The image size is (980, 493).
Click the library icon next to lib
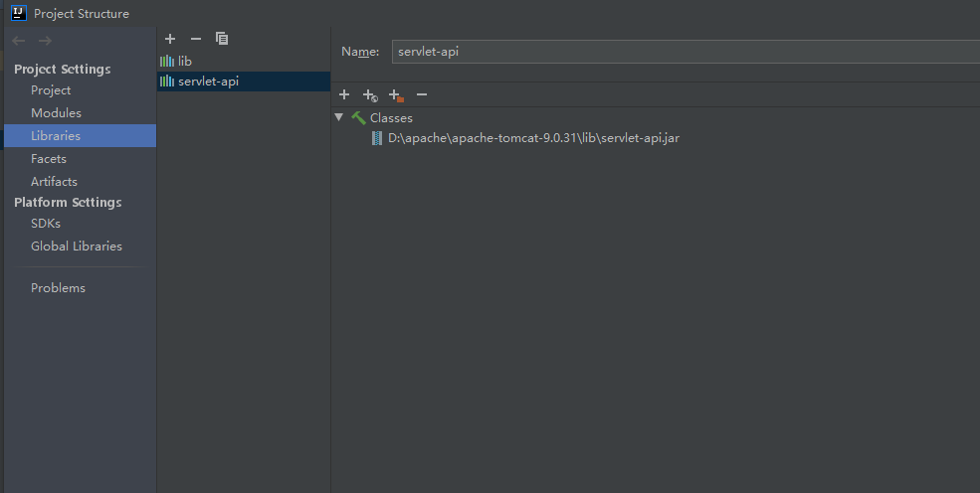[167, 62]
